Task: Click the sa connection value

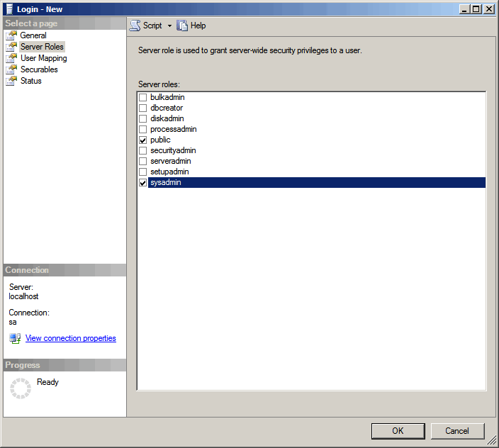Action: (x=13, y=322)
